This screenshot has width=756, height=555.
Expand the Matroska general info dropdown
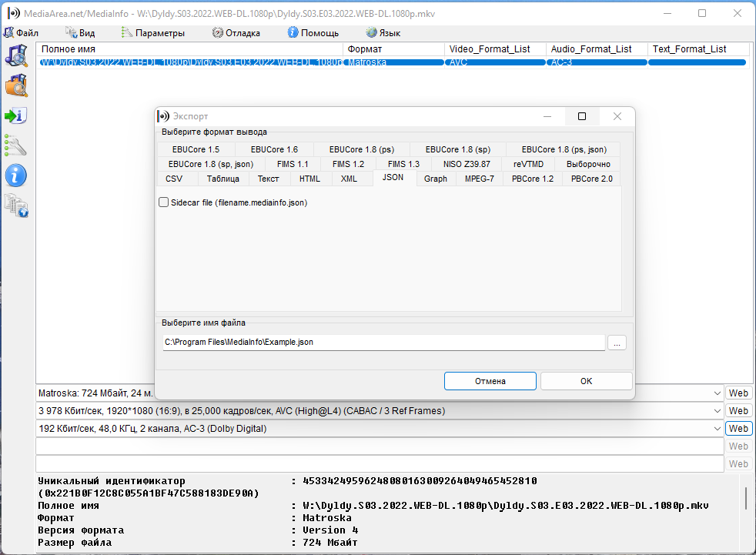(x=718, y=393)
